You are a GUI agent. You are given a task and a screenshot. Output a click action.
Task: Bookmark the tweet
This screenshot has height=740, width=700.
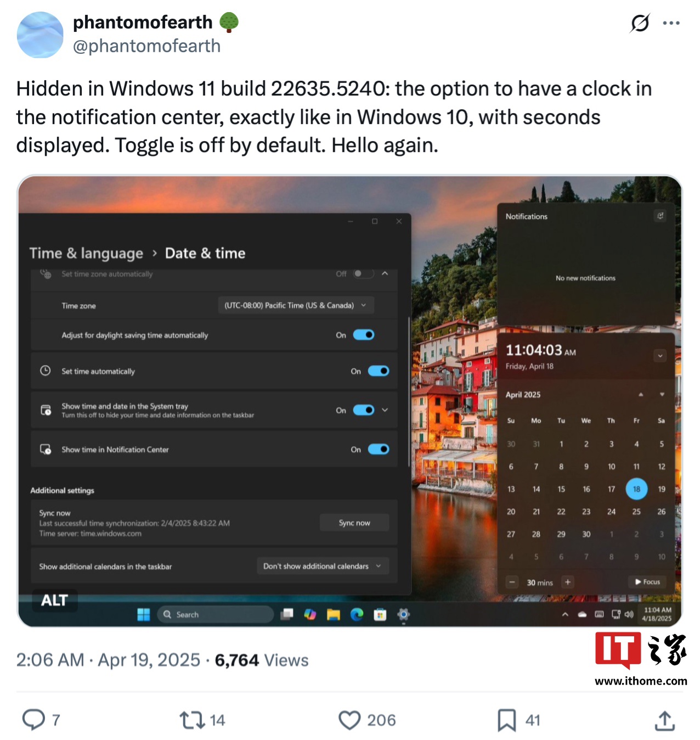click(506, 720)
